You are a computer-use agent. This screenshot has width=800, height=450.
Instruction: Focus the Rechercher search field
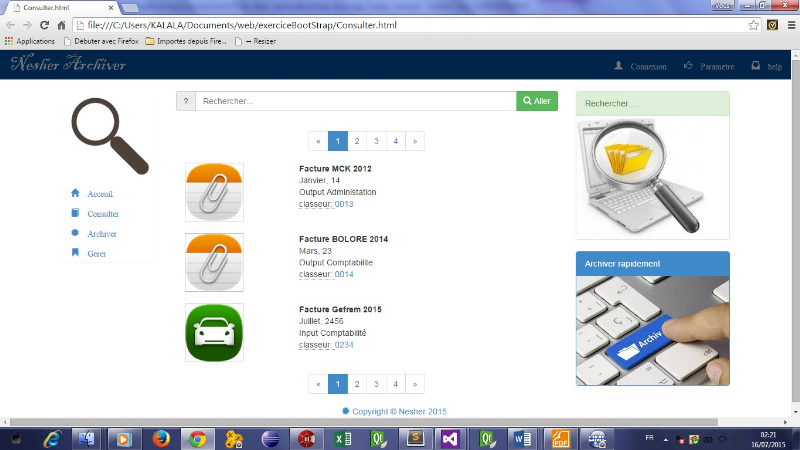(x=356, y=101)
